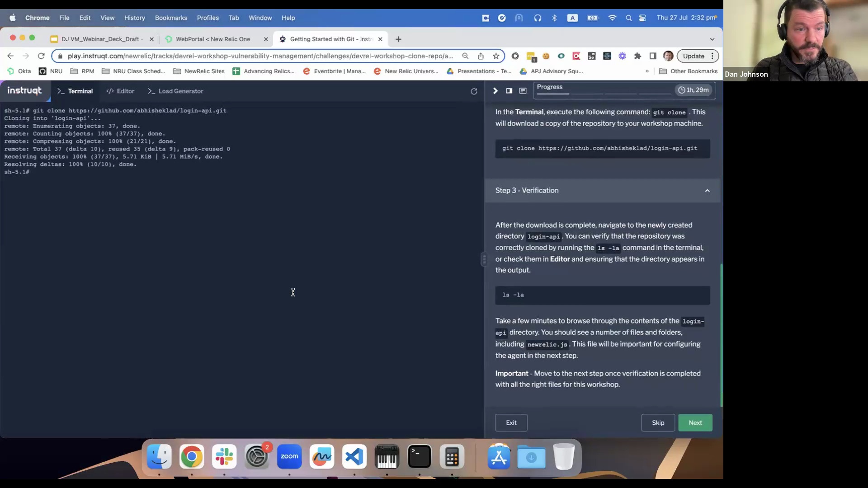Open the Bookmarks menu in menu bar
This screenshot has width=868, height=488.
coord(171,18)
